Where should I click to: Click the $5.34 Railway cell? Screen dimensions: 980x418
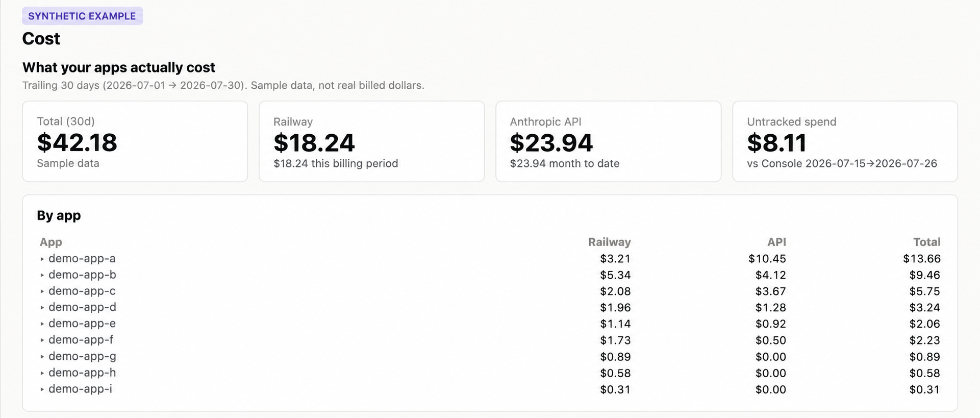coord(615,275)
